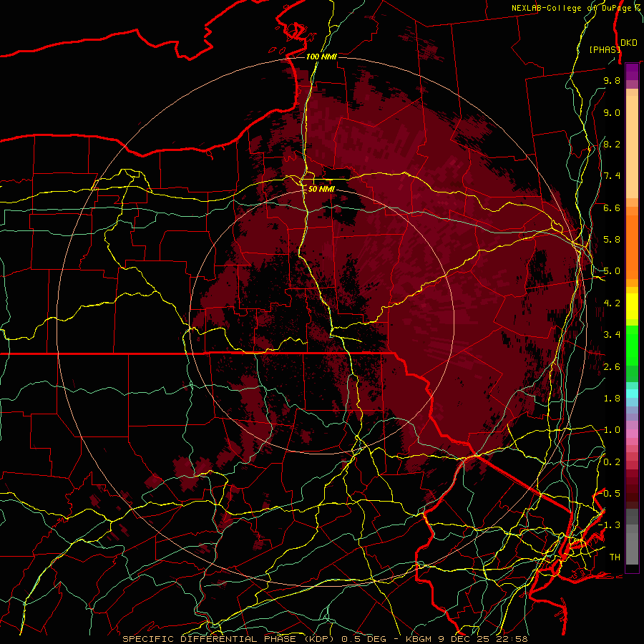Pick the pale peach segment of the color bar
The height and width of the screenshot is (644, 644).
[632, 147]
